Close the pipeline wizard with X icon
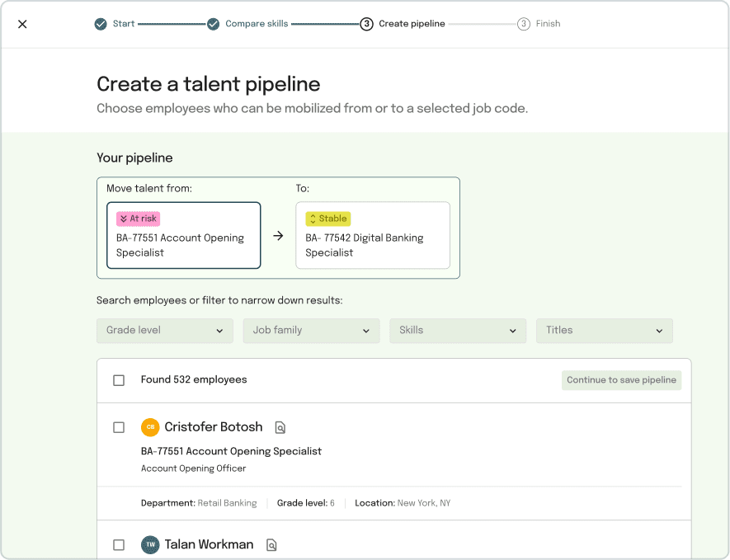 coord(22,24)
